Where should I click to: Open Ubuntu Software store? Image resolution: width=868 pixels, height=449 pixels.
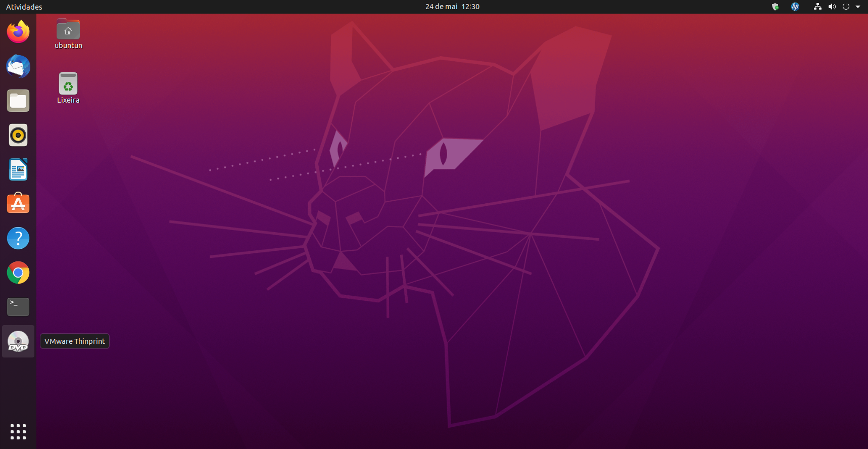pyautogui.click(x=18, y=204)
